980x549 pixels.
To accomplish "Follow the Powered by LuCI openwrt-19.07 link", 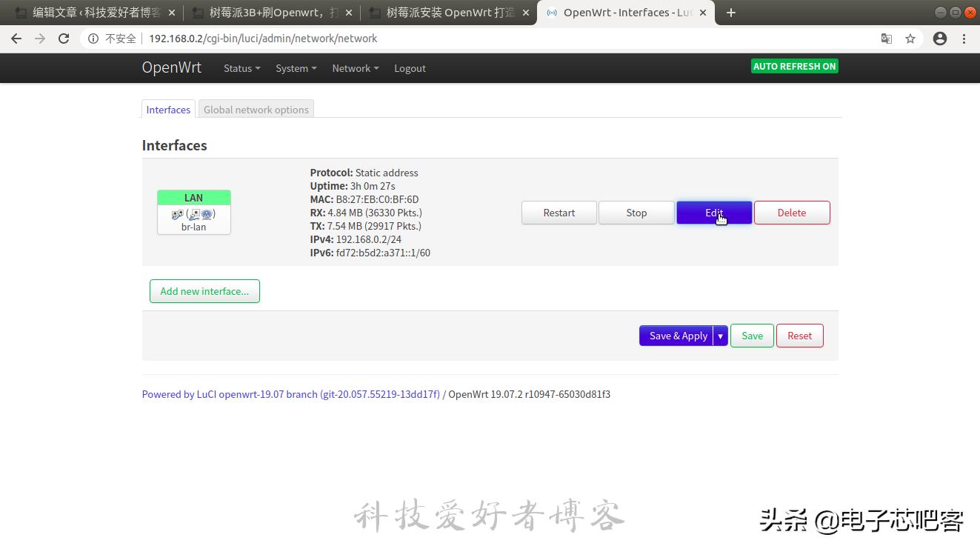I will [x=290, y=394].
